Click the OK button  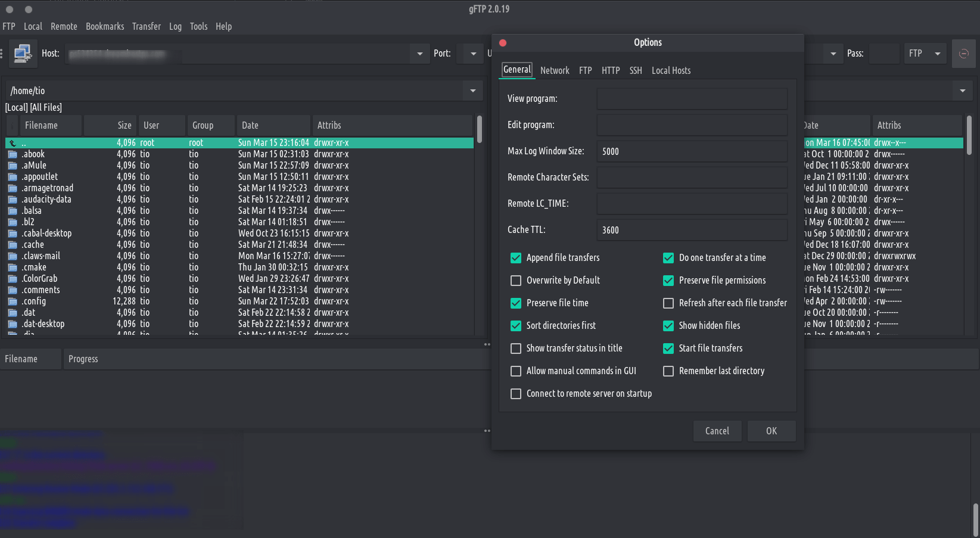pos(771,431)
